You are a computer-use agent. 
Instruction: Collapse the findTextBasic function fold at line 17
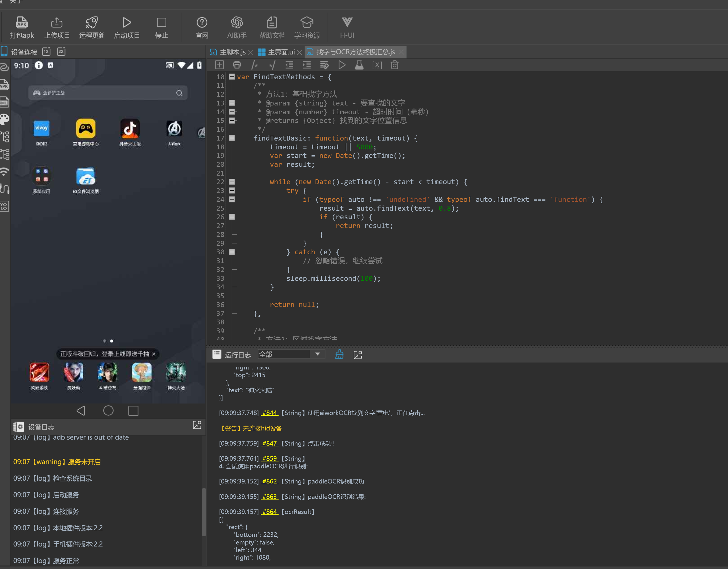click(x=232, y=138)
